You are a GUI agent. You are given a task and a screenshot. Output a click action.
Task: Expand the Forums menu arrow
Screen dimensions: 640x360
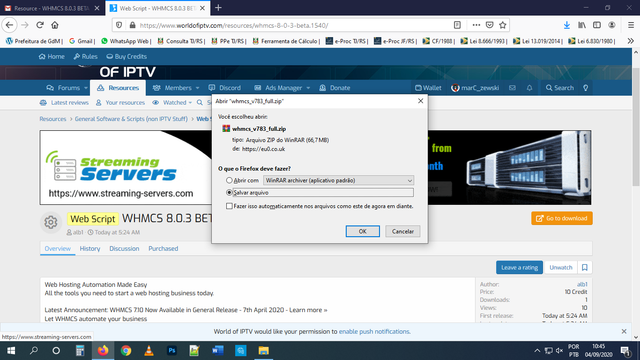coord(86,88)
